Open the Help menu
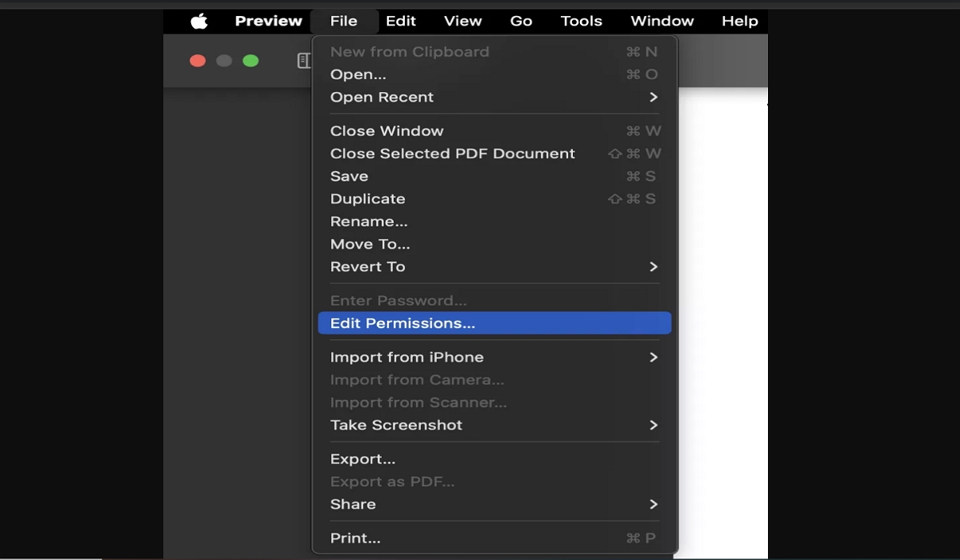Viewport: 960px width, 560px height. point(739,22)
